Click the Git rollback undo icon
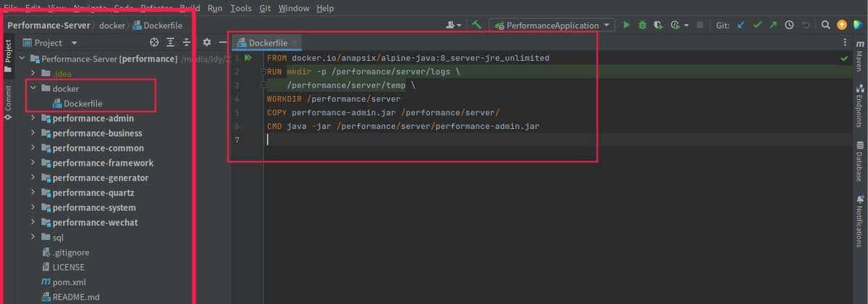 806,25
